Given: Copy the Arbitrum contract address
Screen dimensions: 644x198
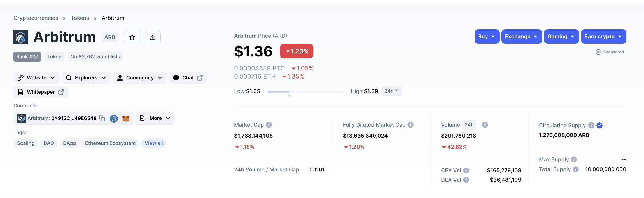Looking at the screenshot, I should pos(102,118).
